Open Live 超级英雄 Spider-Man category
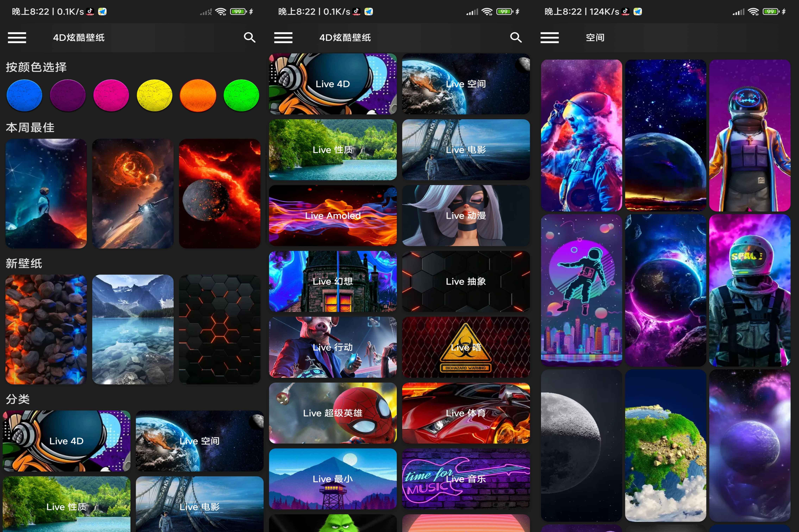Viewport: 799px width, 532px height. 333,413
